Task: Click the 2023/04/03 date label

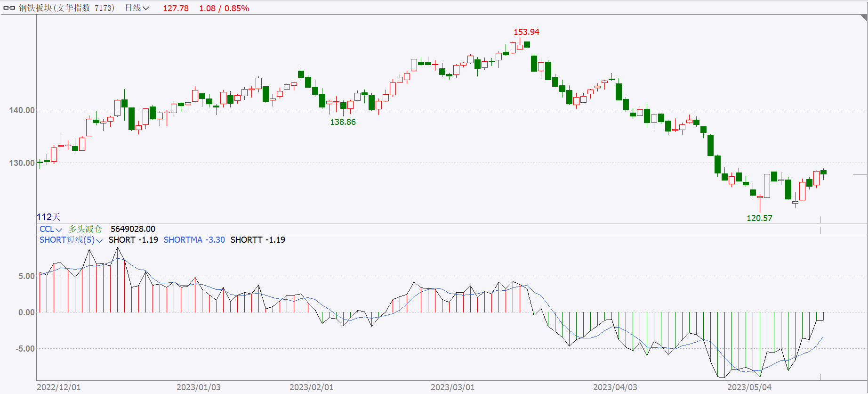Action: pyautogui.click(x=615, y=387)
